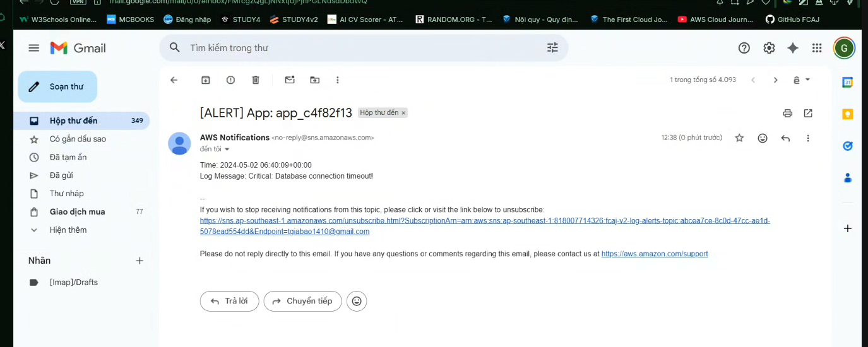Open the Google Keep side panel
Image resolution: width=868 pixels, height=347 pixels.
point(848,114)
